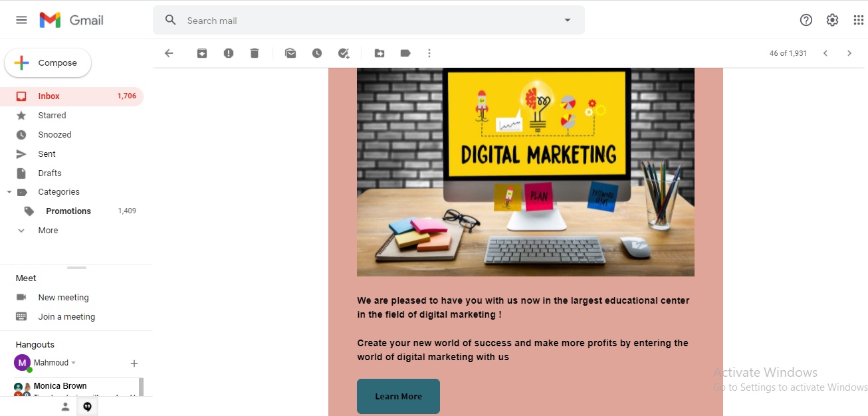Type in the Search mail field
868x416 pixels.
[369, 20]
